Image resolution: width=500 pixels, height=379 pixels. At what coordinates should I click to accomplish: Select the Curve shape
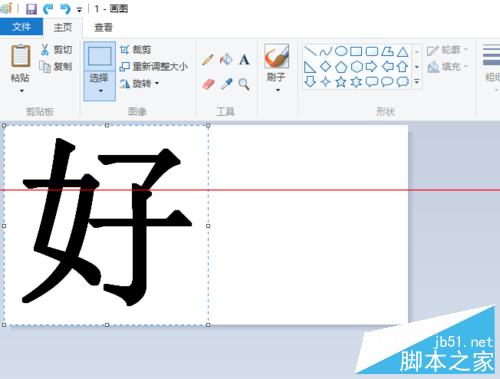(x=325, y=51)
